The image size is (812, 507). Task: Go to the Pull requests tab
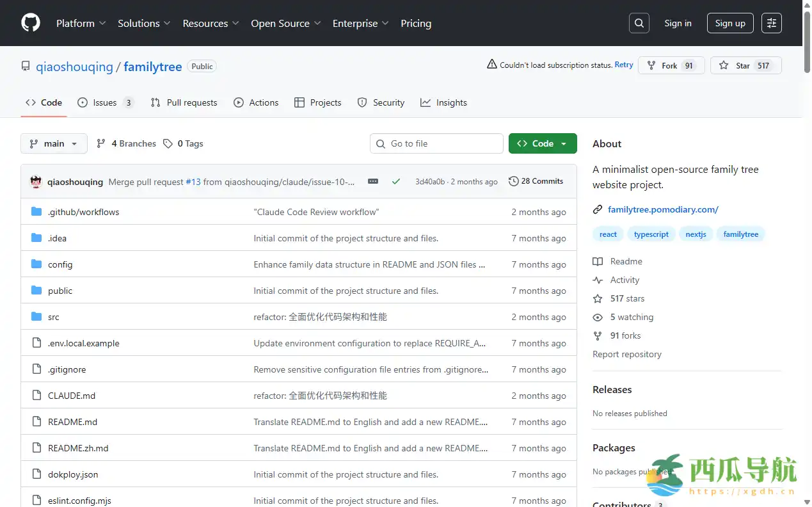tap(184, 102)
